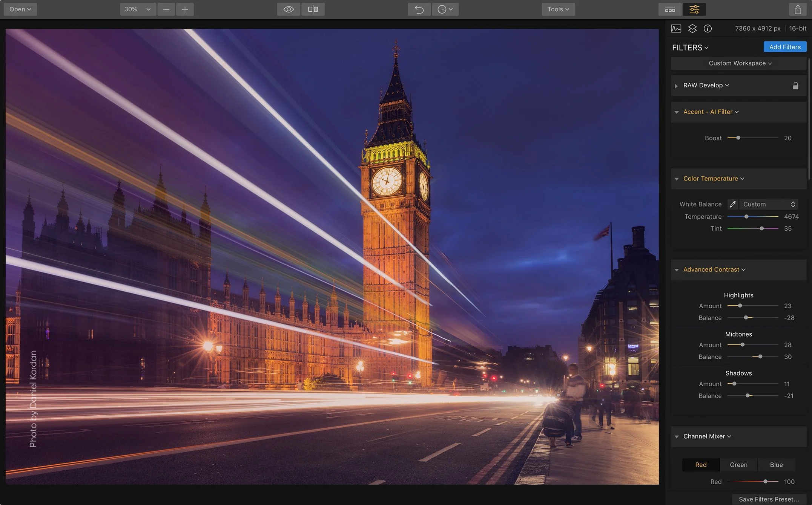812x505 pixels.
Task: Open the edit history
Action: tap(445, 9)
